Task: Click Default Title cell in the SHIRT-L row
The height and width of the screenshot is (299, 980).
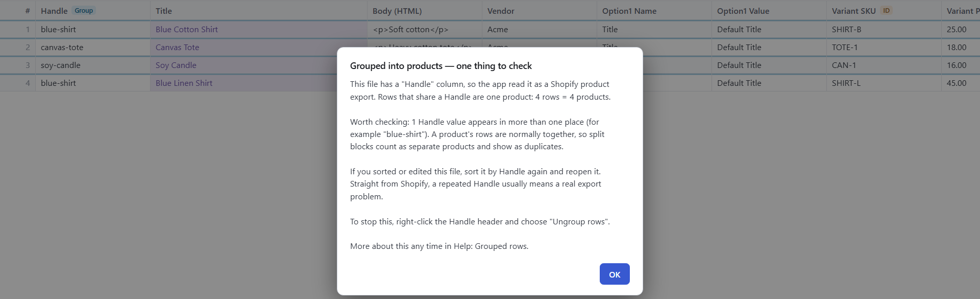Action: (x=769, y=83)
